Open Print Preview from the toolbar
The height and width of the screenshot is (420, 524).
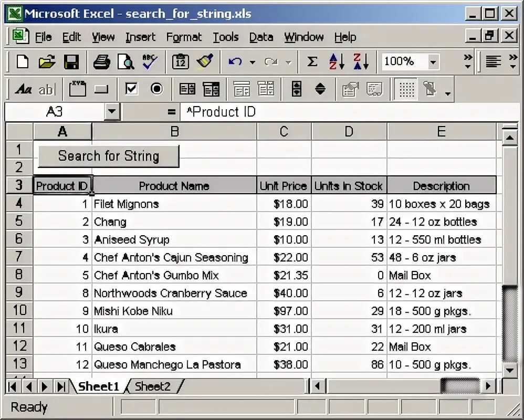(x=125, y=62)
